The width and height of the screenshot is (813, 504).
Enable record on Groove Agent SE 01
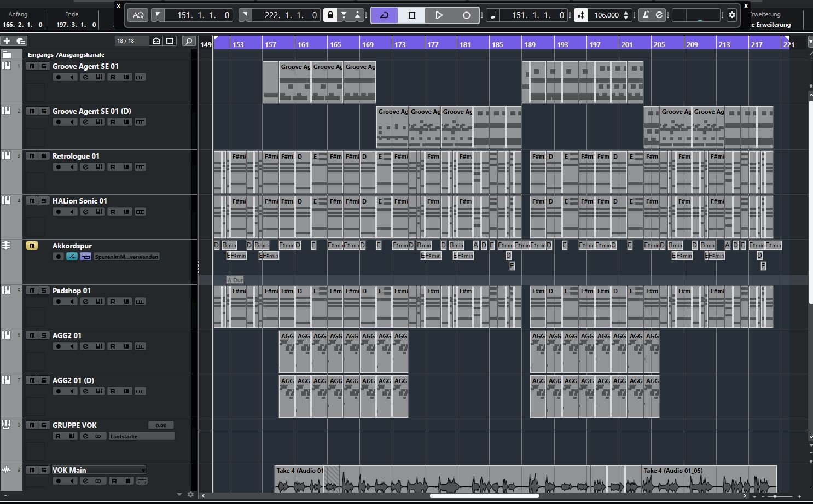59,77
